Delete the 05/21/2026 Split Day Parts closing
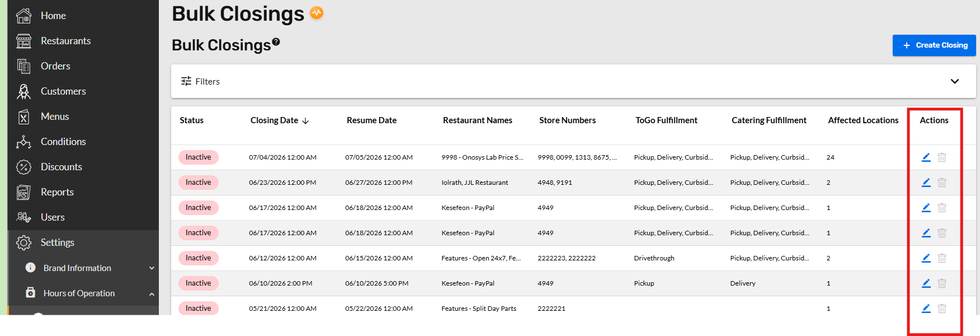This screenshot has width=980, height=336. [942, 309]
